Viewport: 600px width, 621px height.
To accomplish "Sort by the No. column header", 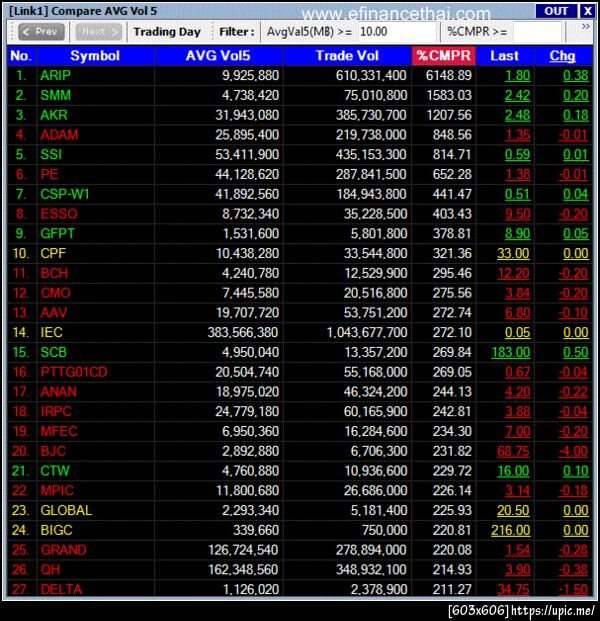I will point(21,56).
